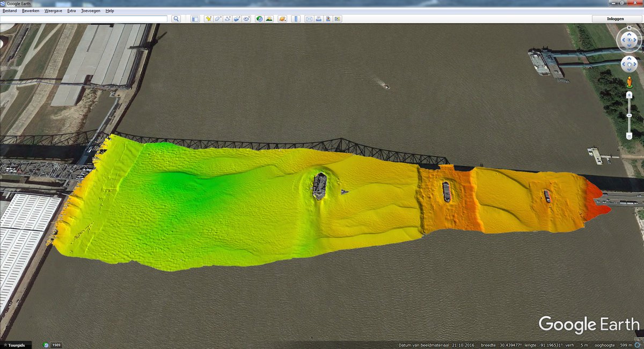Toggle the sidebar panel visibility
Image resolution: width=644 pixels, height=349 pixels.
(x=195, y=19)
